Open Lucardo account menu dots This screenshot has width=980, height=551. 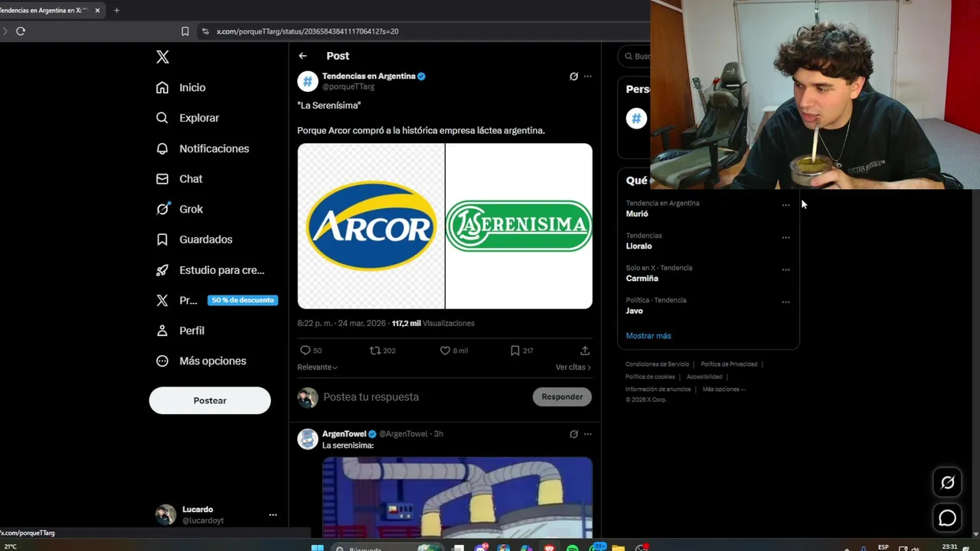point(273,515)
